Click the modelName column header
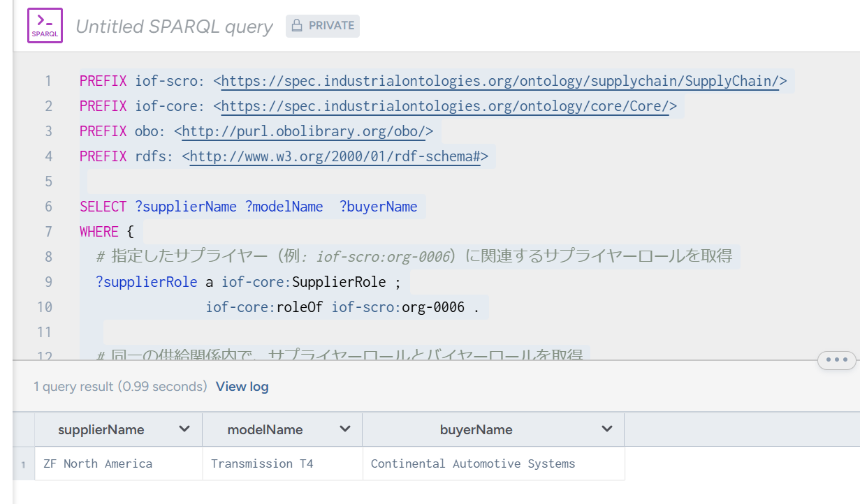The width and height of the screenshot is (860, 504). [283, 429]
